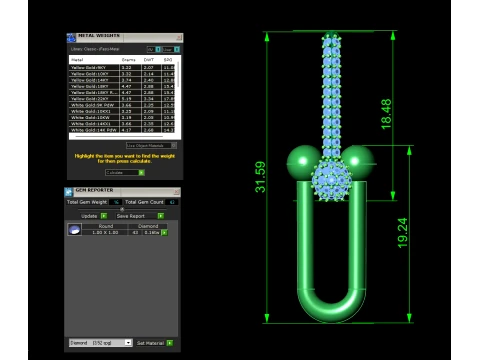This screenshot has width=480, height=360.
Task: Click the Update button label
Action: 89,216
